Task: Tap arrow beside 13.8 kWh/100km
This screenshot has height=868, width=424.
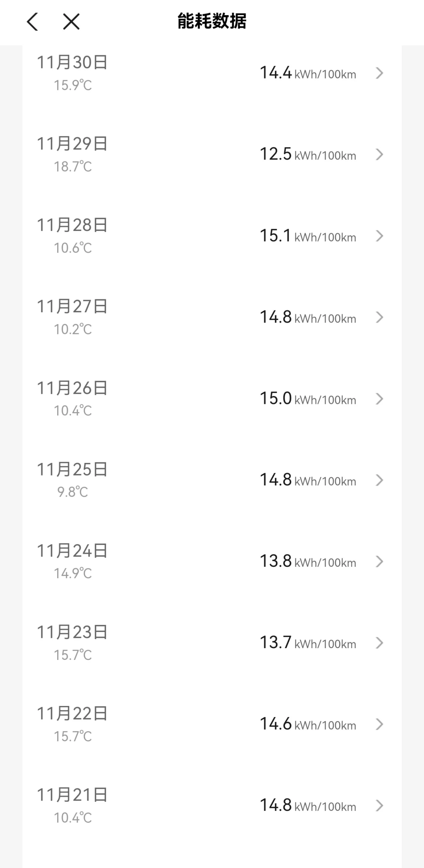Action: click(x=379, y=562)
